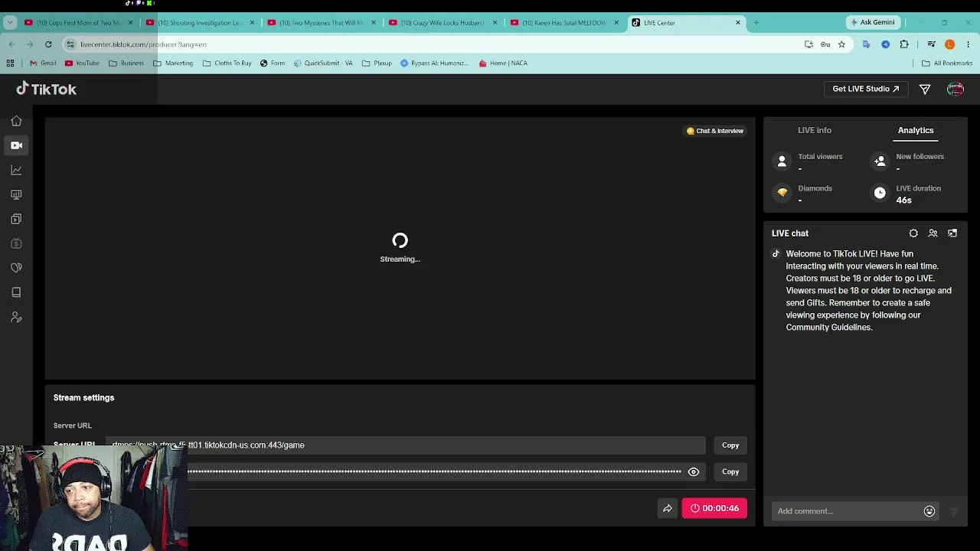This screenshot has height=551, width=980.
Task: Open Chrome extensions puzzle icon
Action: click(904, 44)
